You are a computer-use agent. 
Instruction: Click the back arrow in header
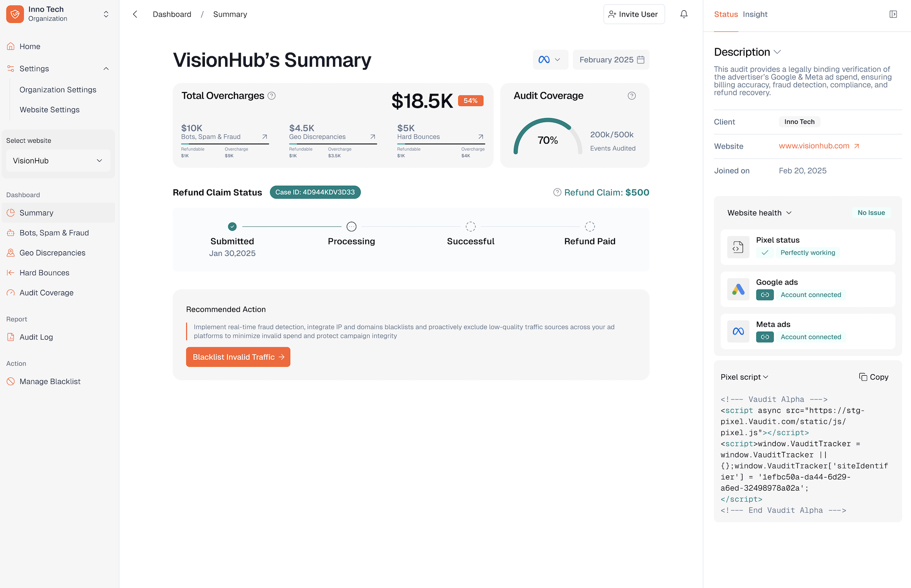(135, 14)
